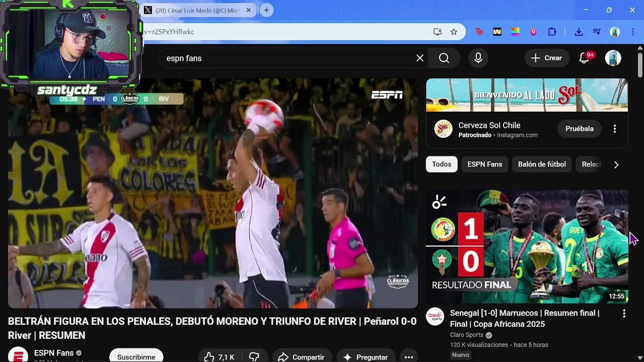Screen dimensions: 644x362
Task: Click the 'Nuevo' badge
Action: point(461,355)
